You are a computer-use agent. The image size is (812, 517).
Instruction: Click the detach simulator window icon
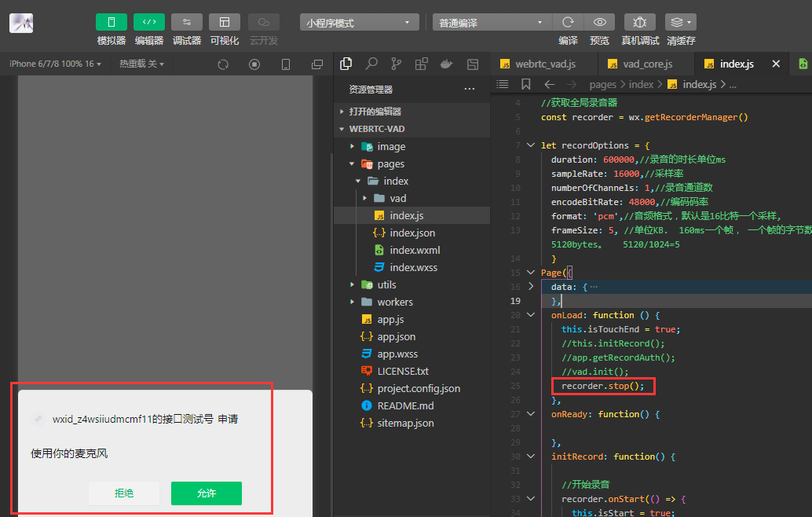[317, 64]
